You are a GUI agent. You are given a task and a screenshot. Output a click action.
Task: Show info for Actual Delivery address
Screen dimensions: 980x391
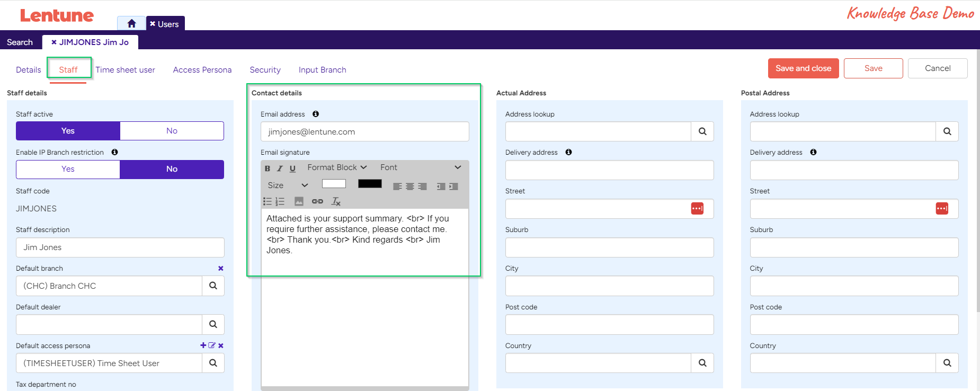click(568, 152)
